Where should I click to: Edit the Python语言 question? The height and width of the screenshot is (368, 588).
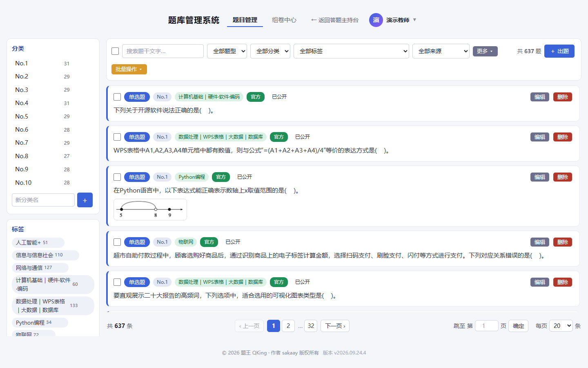click(540, 177)
